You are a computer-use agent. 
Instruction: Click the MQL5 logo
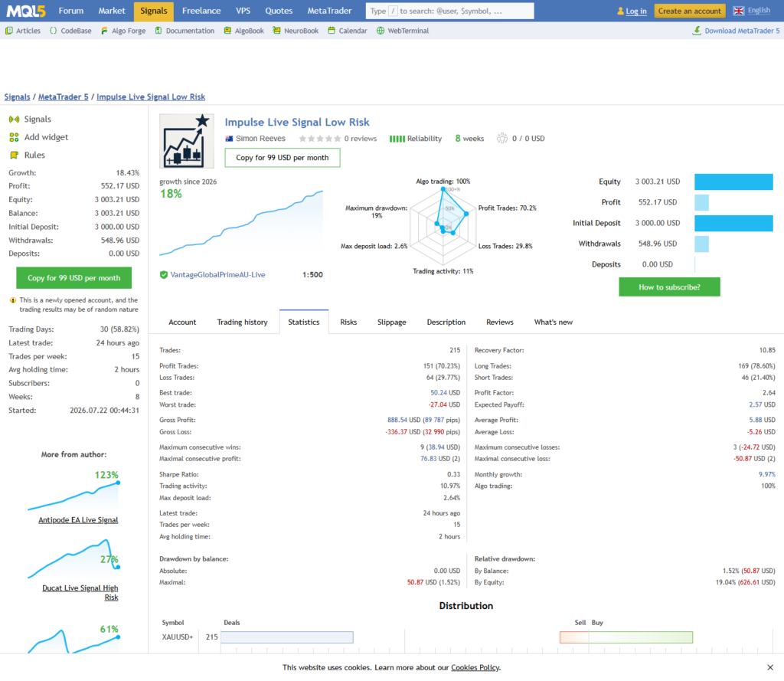point(26,11)
